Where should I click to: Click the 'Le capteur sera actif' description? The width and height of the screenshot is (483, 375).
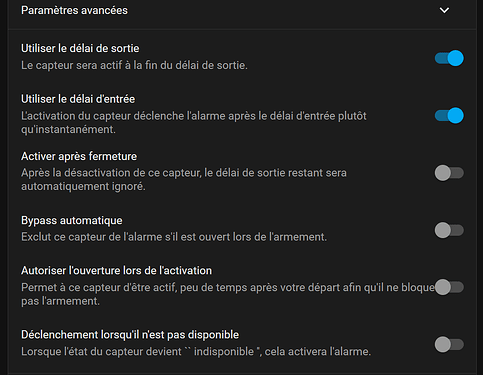(x=134, y=65)
